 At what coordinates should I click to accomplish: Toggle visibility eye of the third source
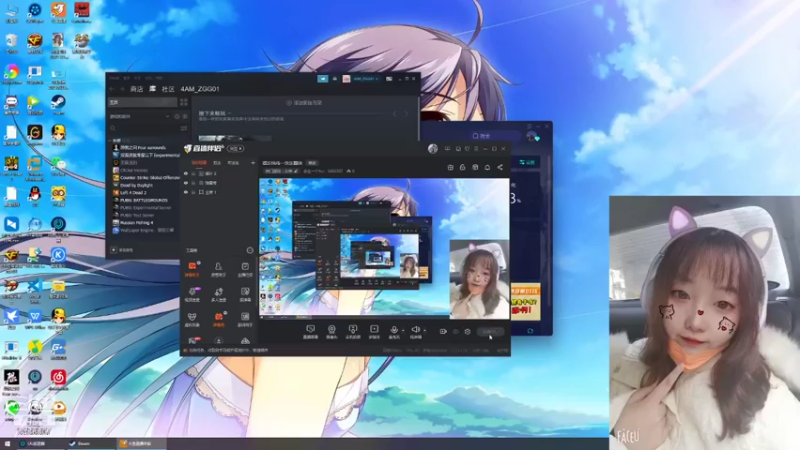pos(186,192)
